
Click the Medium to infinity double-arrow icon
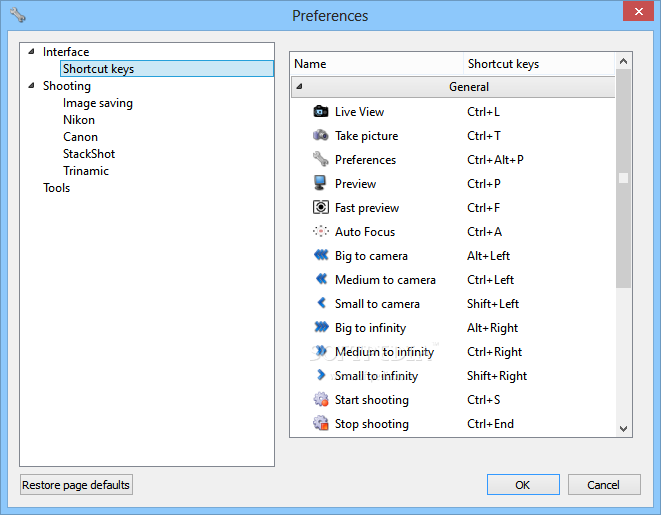pyautogui.click(x=321, y=351)
